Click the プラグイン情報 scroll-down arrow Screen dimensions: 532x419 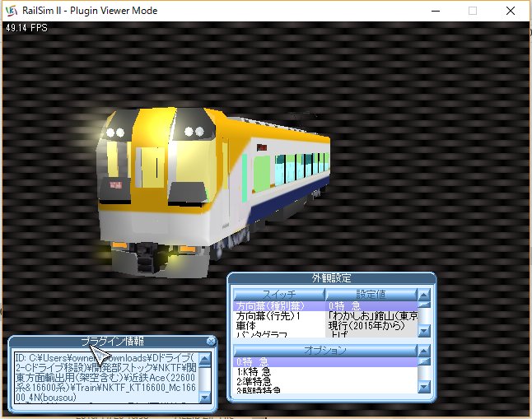(205, 397)
